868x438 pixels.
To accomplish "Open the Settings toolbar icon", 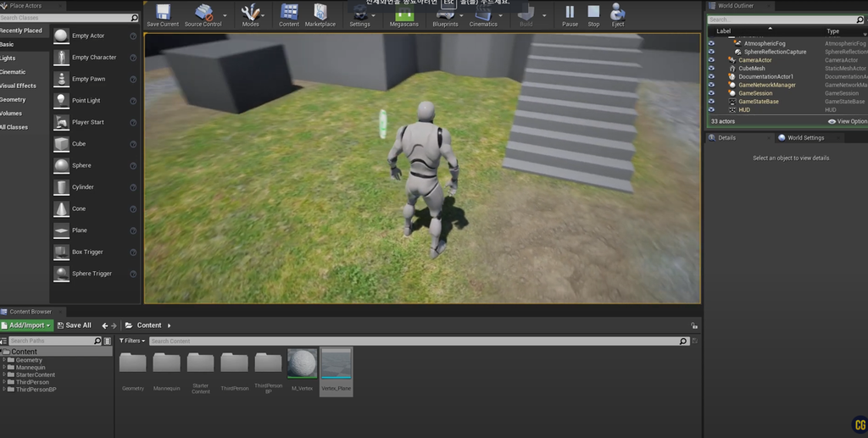I will 359,16.
